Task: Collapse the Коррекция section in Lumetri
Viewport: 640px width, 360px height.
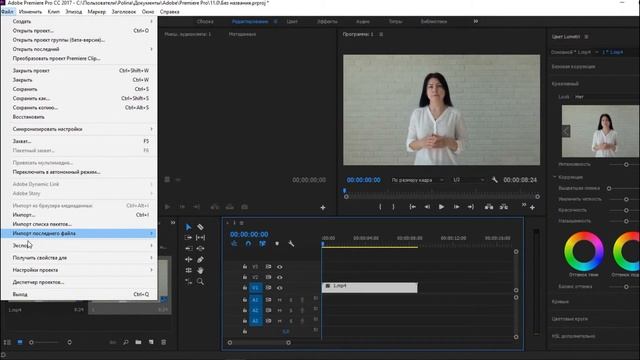Action: click(x=555, y=177)
